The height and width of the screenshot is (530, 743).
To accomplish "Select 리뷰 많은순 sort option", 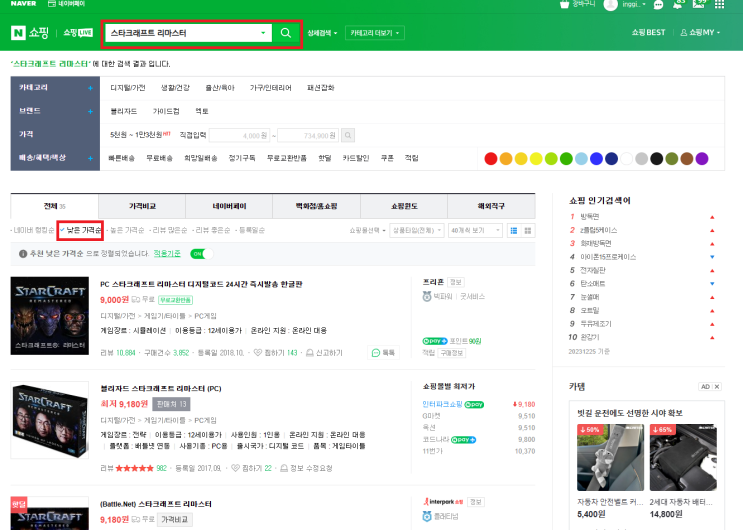I will (169, 230).
